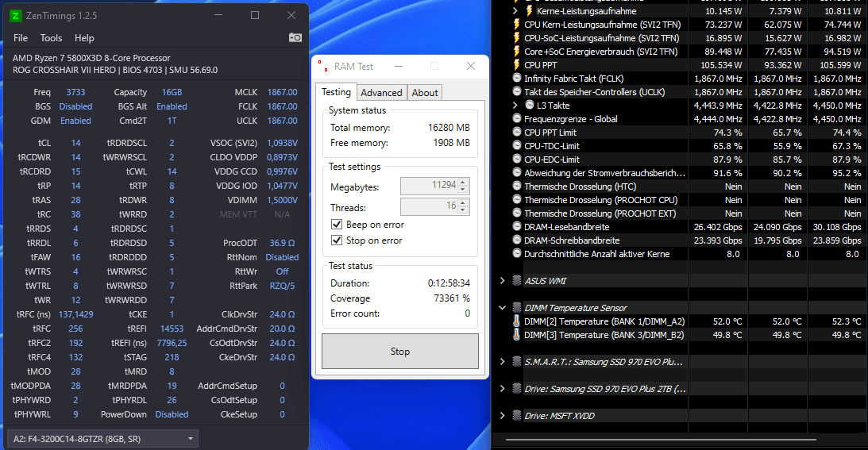The width and height of the screenshot is (868, 450).
Task: Click Core+SoC Energieverbrauch power icon
Action: tap(516, 52)
